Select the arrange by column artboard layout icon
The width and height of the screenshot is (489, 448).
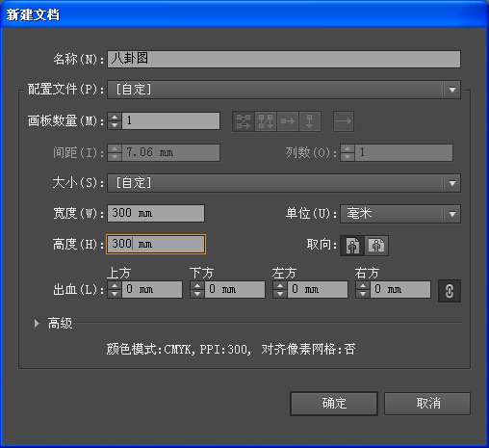(x=310, y=121)
